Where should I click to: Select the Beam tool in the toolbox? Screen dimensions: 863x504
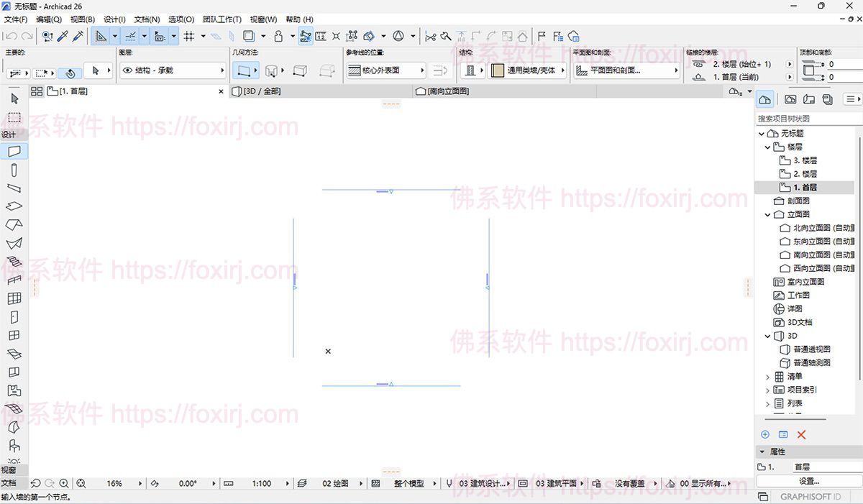(x=14, y=189)
